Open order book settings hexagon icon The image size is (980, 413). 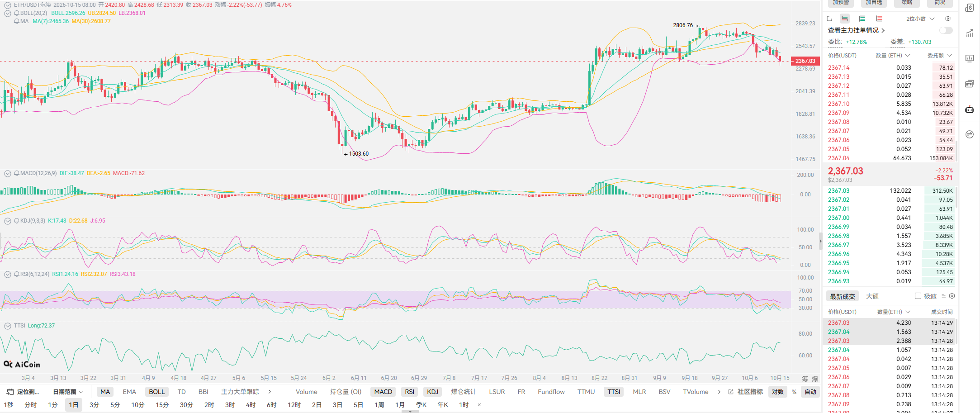point(948,19)
